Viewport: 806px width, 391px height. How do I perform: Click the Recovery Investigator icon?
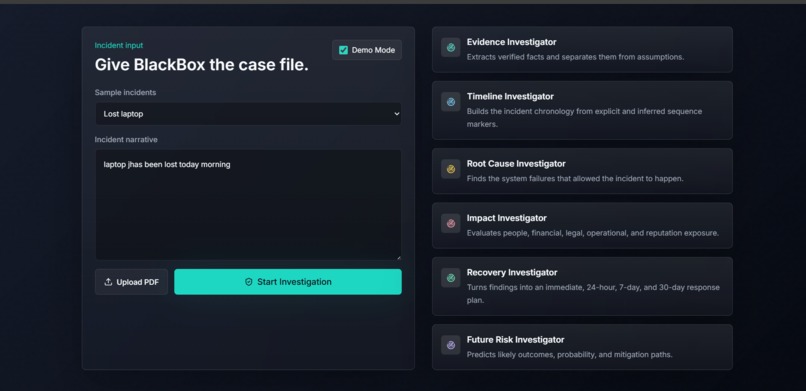click(x=451, y=278)
